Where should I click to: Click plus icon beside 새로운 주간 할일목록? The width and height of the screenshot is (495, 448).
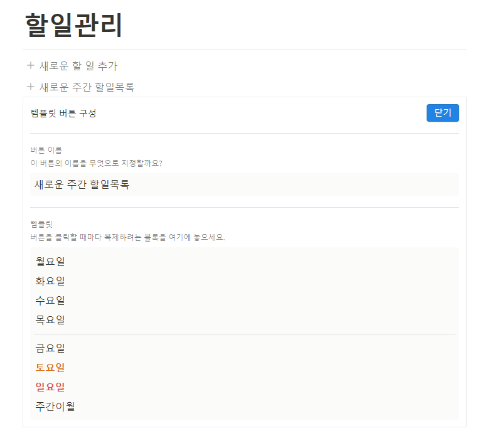click(31, 87)
